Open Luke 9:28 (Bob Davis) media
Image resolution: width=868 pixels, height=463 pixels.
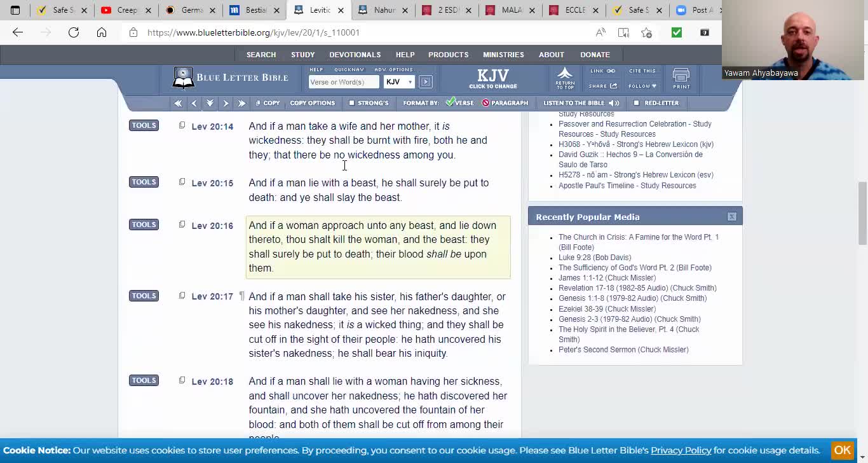point(595,258)
